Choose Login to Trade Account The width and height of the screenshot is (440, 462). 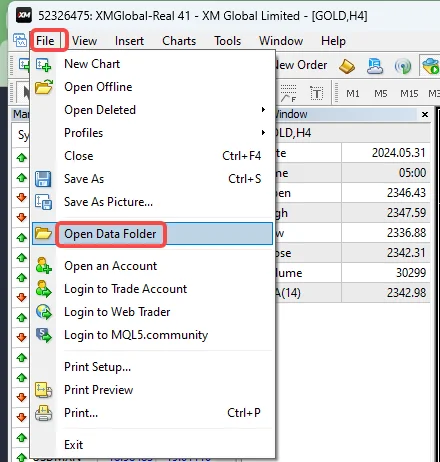coord(152,289)
